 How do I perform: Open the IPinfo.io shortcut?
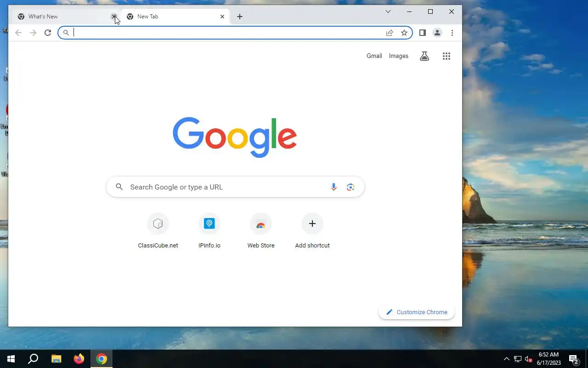(209, 231)
